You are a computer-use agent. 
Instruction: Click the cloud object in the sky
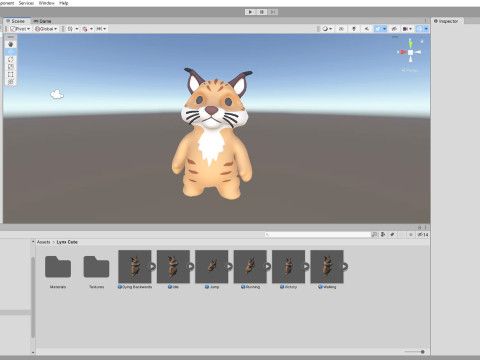click(x=57, y=94)
